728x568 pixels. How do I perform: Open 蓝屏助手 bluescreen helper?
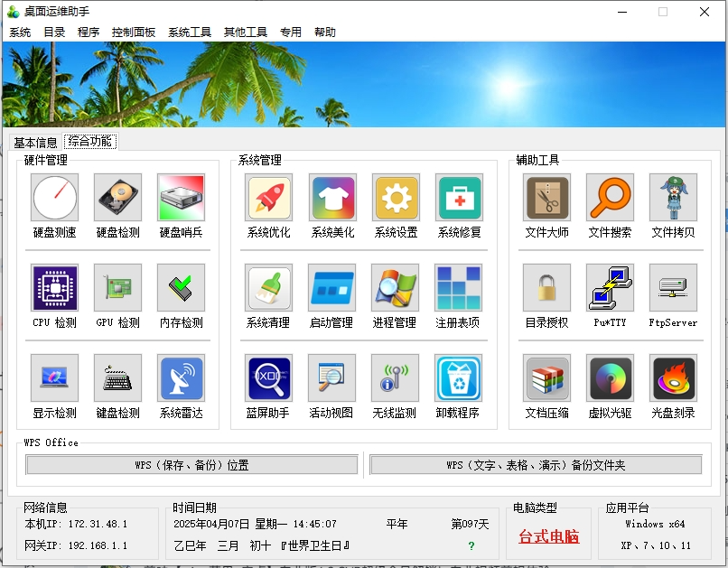[x=269, y=378]
